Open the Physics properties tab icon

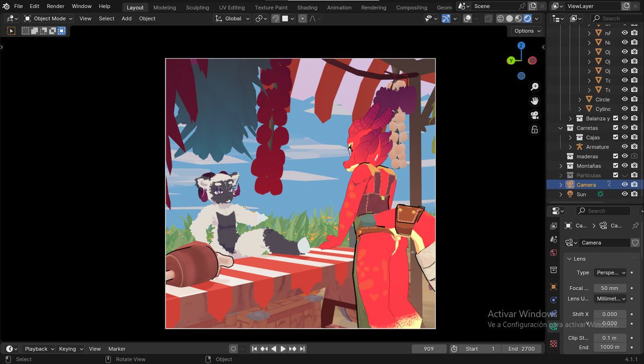coord(554,300)
